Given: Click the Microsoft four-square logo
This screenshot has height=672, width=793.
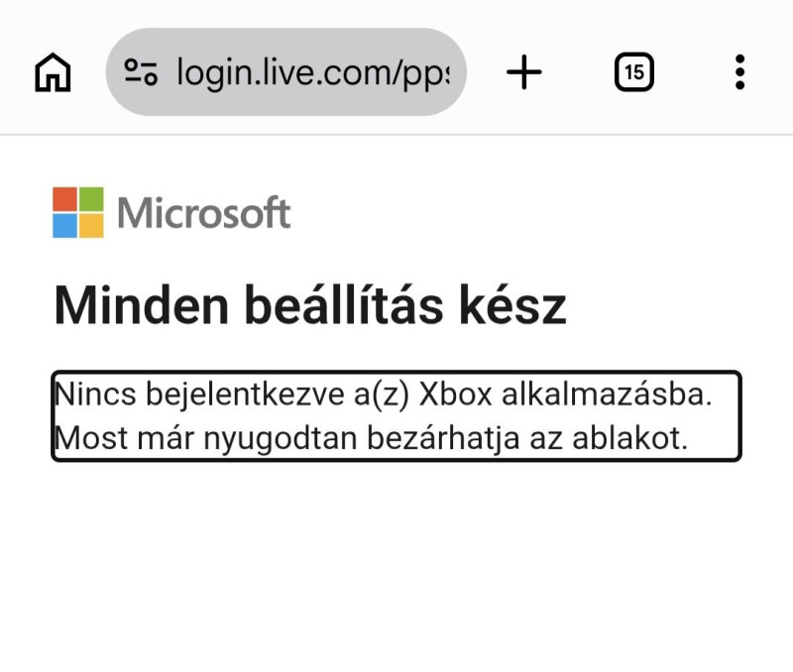Looking at the screenshot, I should click(78, 212).
